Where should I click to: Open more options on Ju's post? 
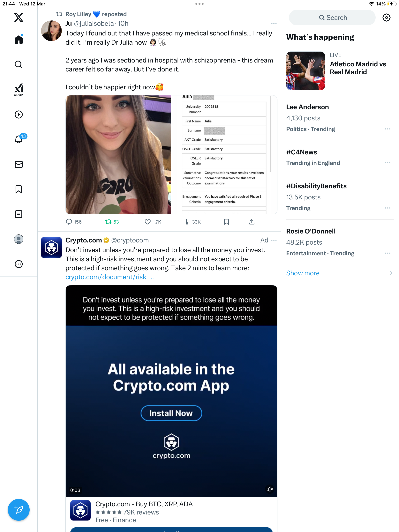point(274,24)
